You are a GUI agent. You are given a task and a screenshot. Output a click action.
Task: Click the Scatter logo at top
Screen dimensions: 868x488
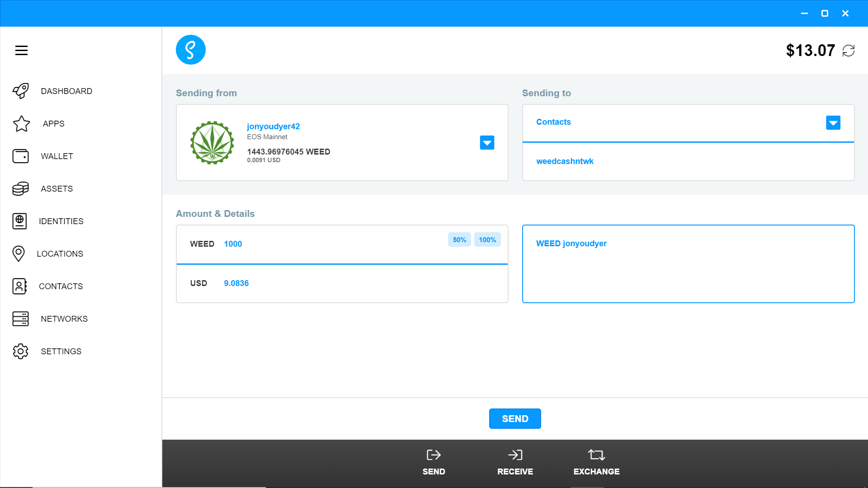[190, 50]
